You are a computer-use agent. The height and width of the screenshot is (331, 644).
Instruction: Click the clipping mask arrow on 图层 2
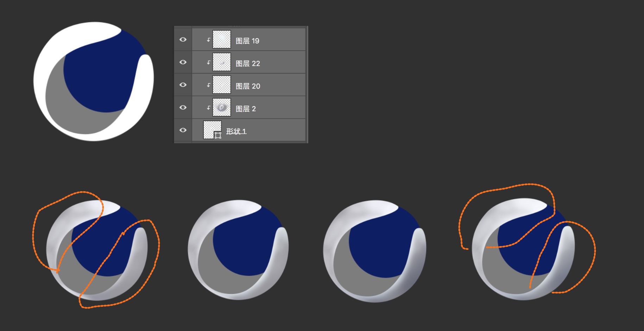[208, 108]
